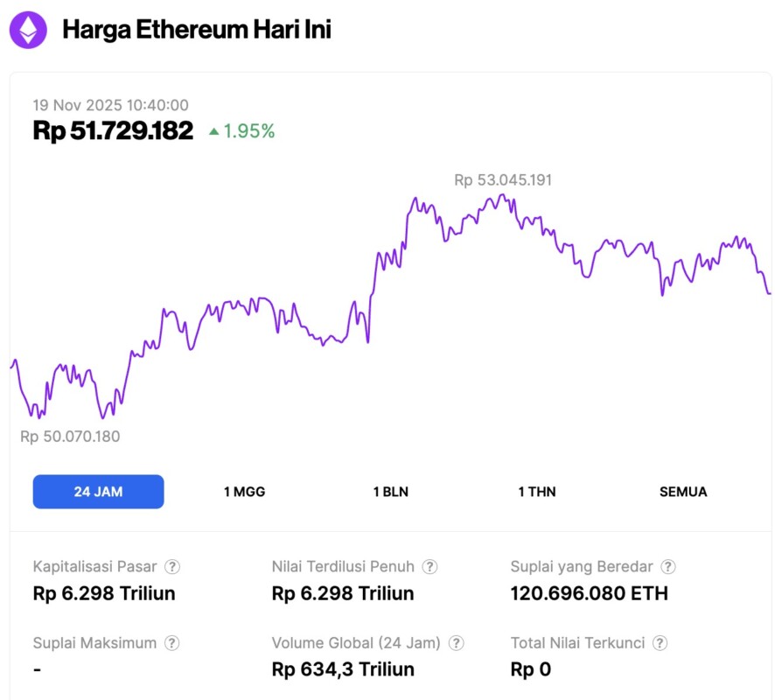Click the green price-change up arrow
Image resolution: width=775 pixels, height=700 pixels.
(213, 132)
